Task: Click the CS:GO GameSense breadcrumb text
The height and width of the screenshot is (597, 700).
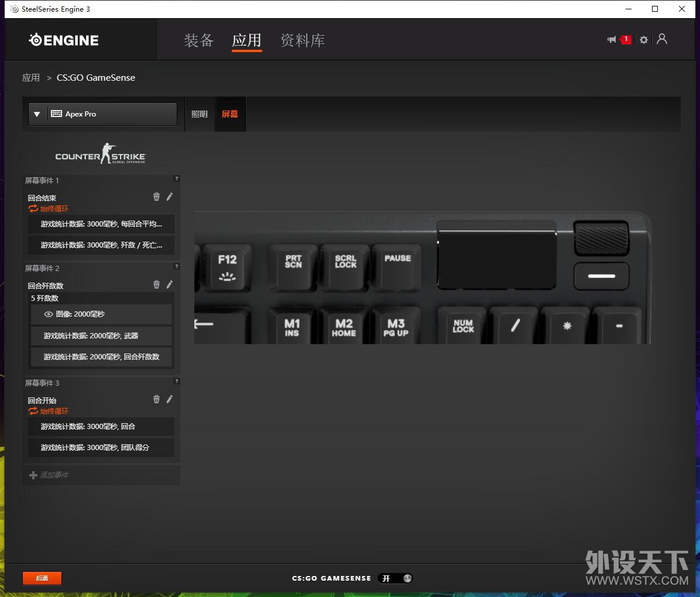Action: click(x=95, y=78)
